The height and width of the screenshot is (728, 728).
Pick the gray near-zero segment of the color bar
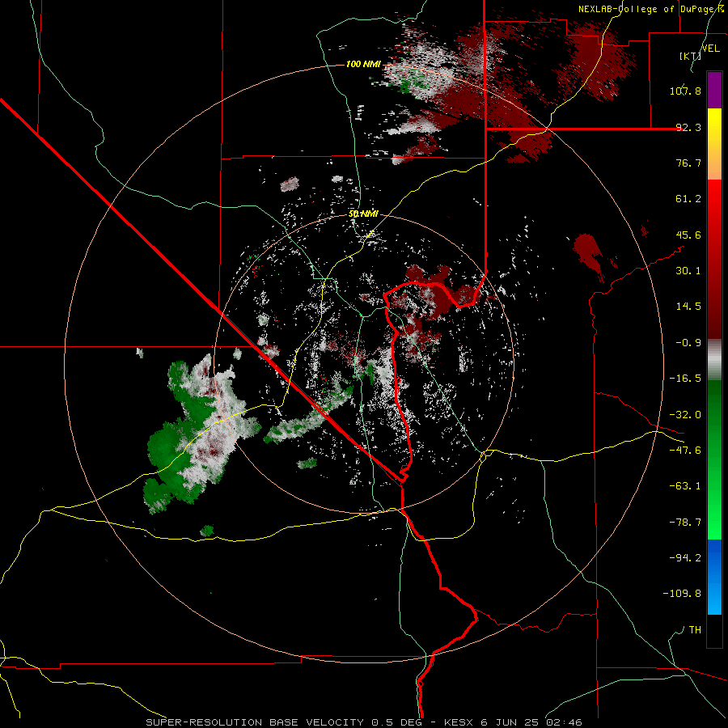714,358
